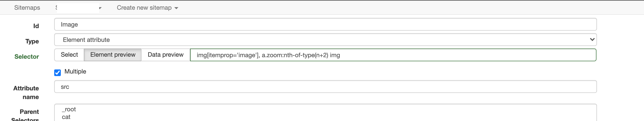Click the Attribute name label
The image size is (644, 121).
[26, 92]
